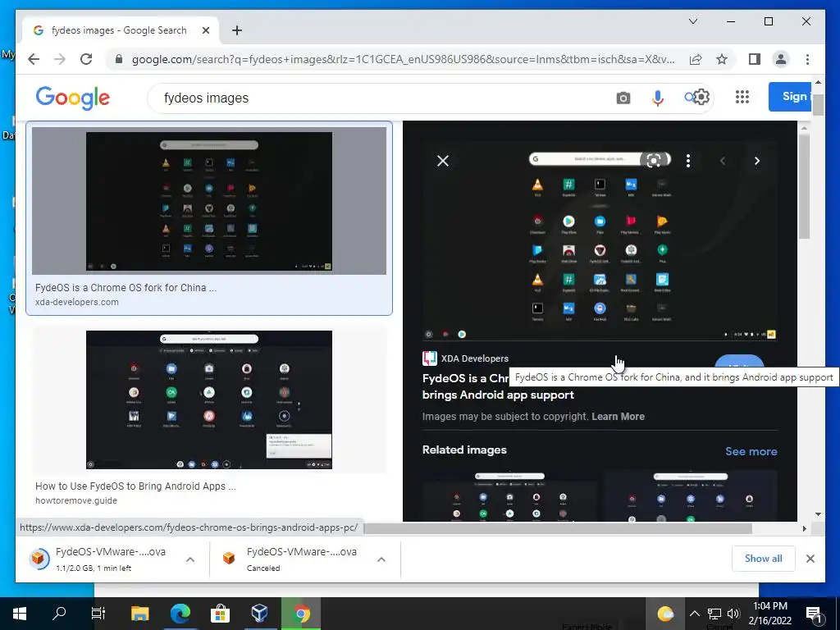Open the "How to Use FydeOS to Bring Android Apps" caption
Viewport: 840px width, 630px height.
click(x=135, y=486)
